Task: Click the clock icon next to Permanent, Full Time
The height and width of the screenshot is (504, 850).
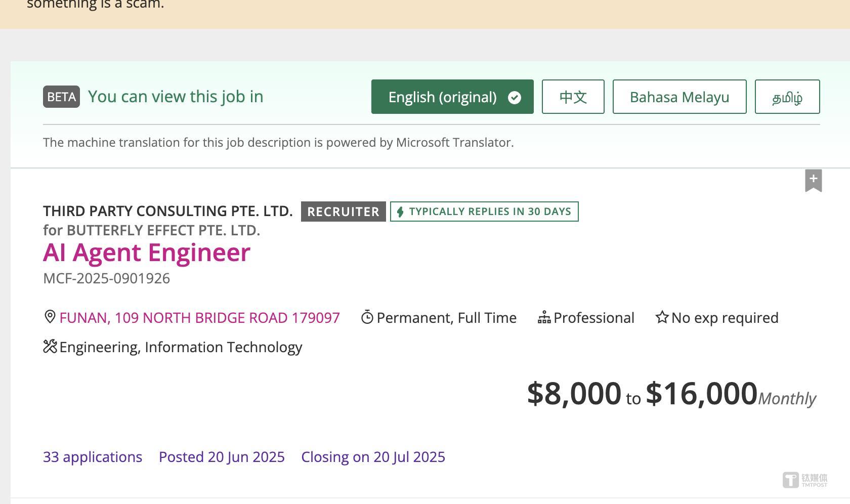Action: pyautogui.click(x=367, y=317)
